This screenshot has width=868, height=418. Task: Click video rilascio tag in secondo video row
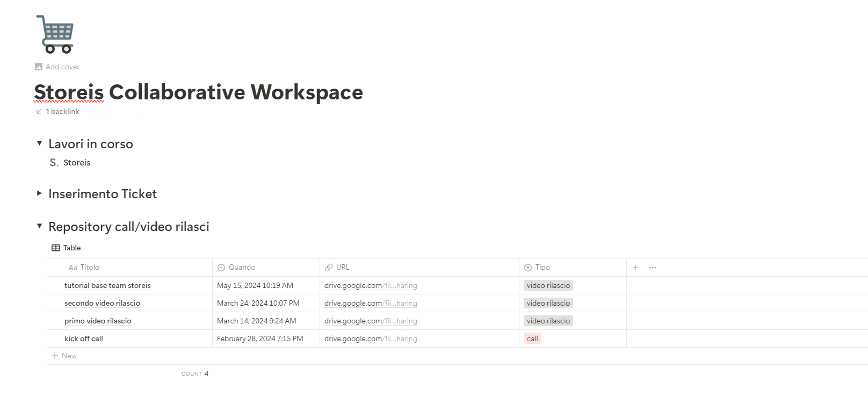click(548, 303)
